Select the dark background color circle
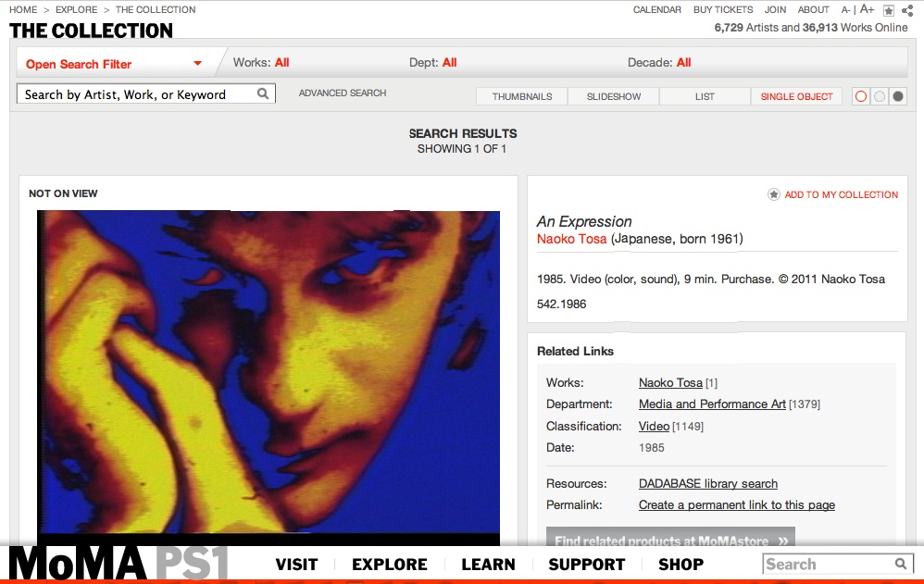The image size is (924, 584). (x=897, y=96)
